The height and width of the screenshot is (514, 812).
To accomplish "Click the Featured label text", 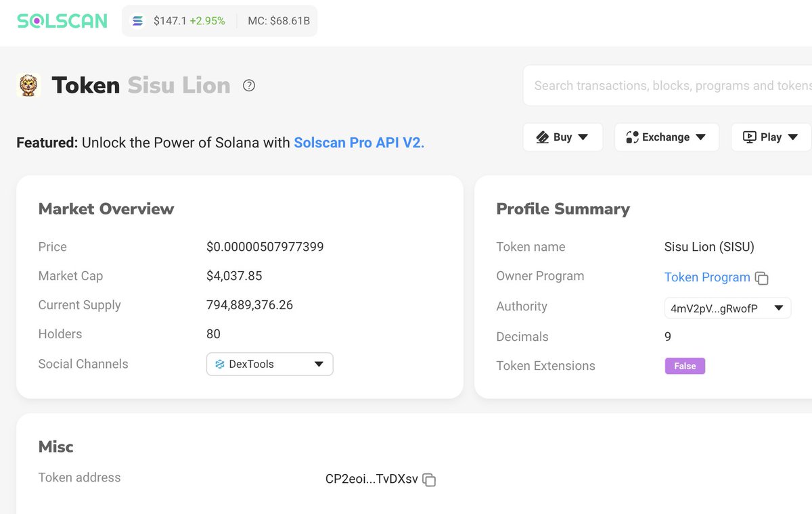I will 47,143.
